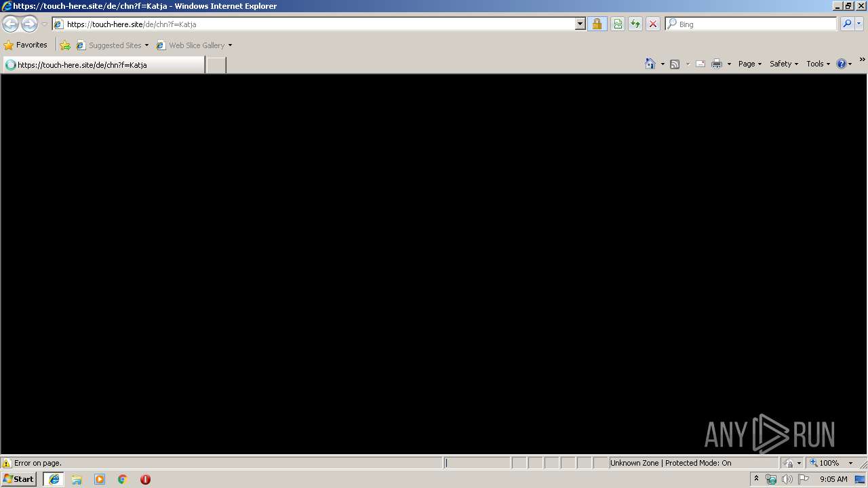Click the status bar security settings icon

(789, 463)
